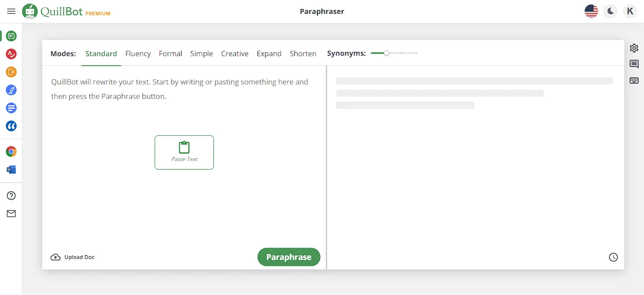The height and width of the screenshot is (295, 644).
Task: Toggle dark mode with the moon icon
Action: coord(610,11)
